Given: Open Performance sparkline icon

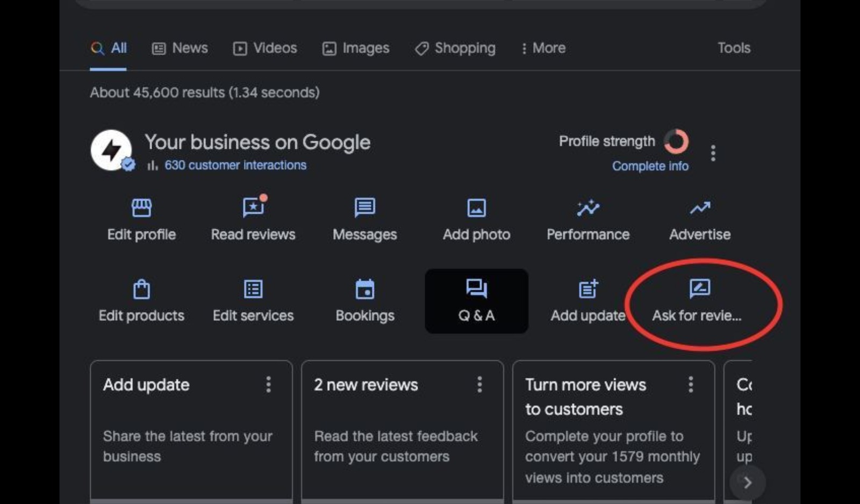Looking at the screenshot, I should tap(588, 207).
